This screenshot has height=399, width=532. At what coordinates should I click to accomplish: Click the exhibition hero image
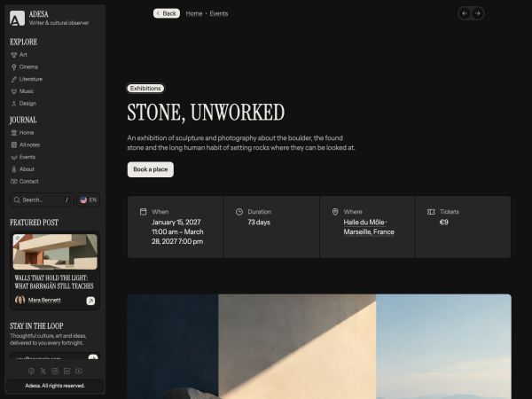click(319, 347)
